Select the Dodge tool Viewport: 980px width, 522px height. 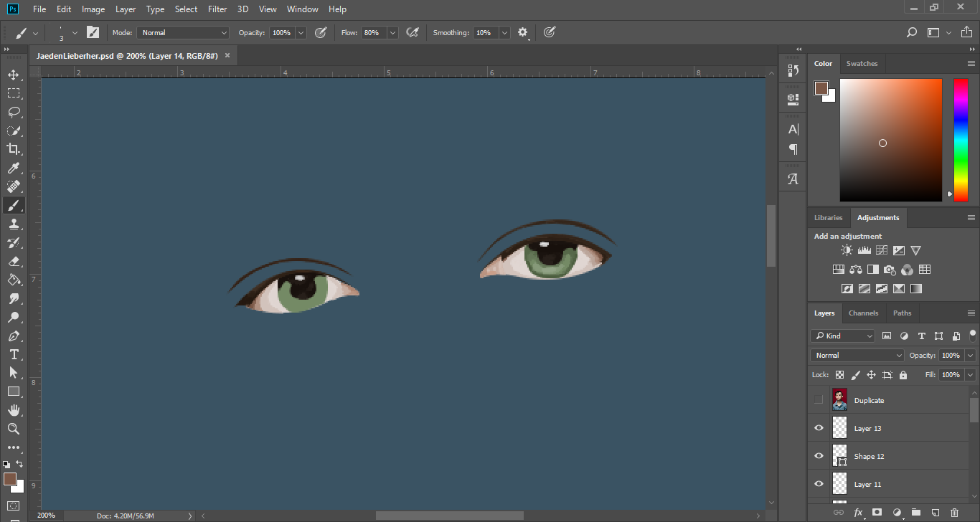click(14, 317)
